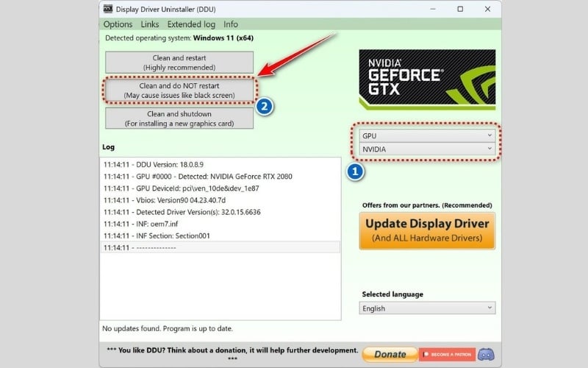Expand the NVIDIA vendor dropdown
This screenshot has height=368, width=588.
coord(427,149)
